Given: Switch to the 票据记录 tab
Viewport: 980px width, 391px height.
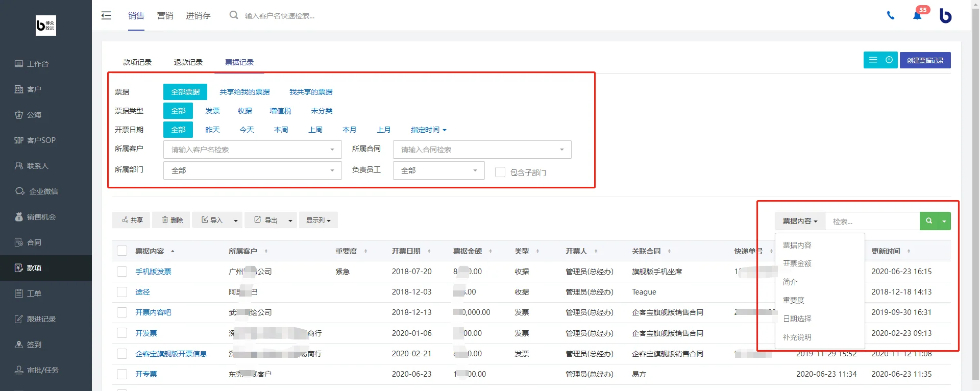Looking at the screenshot, I should 239,62.
